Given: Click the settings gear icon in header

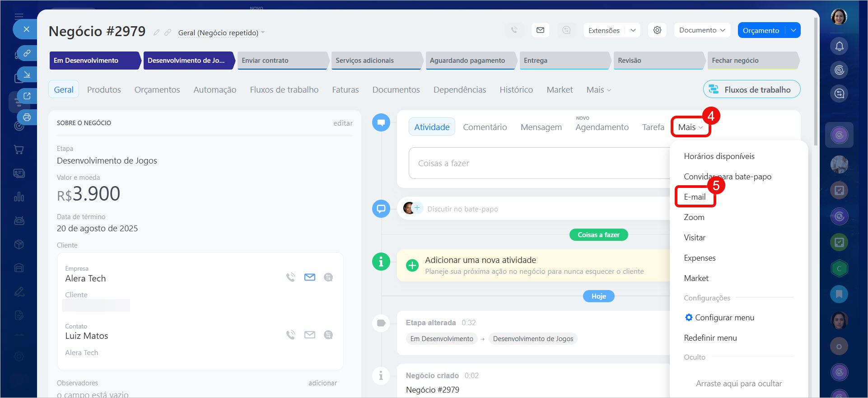Looking at the screenshot, I should (x=657, y=30).
